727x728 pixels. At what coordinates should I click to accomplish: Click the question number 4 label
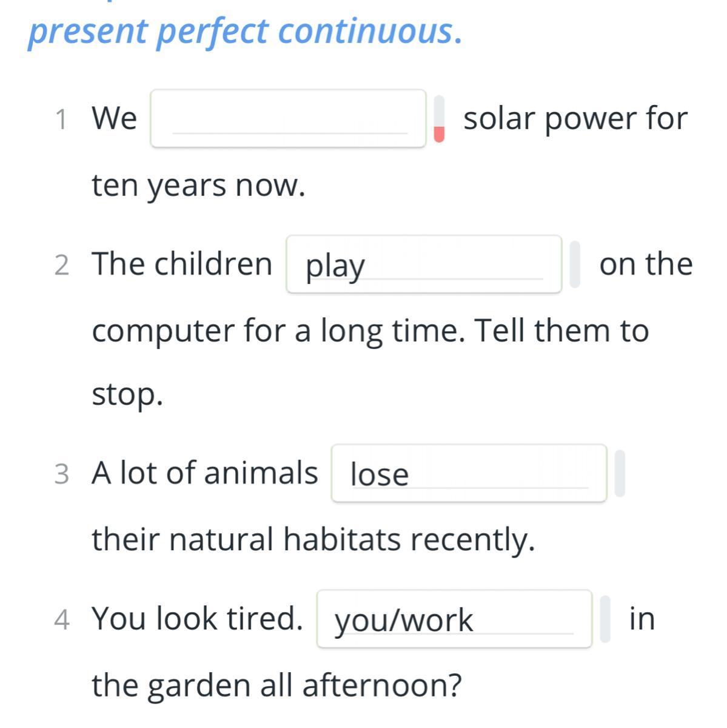click(x=61, y=620)
